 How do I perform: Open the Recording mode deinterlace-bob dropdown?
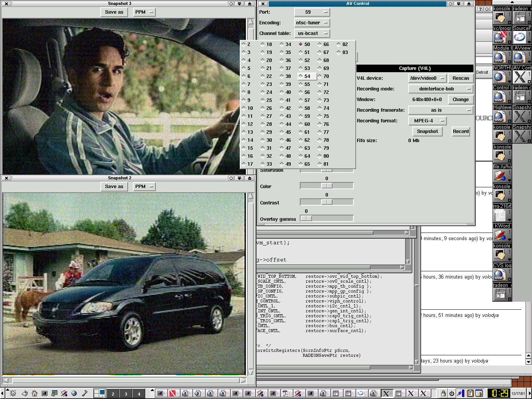440,89
